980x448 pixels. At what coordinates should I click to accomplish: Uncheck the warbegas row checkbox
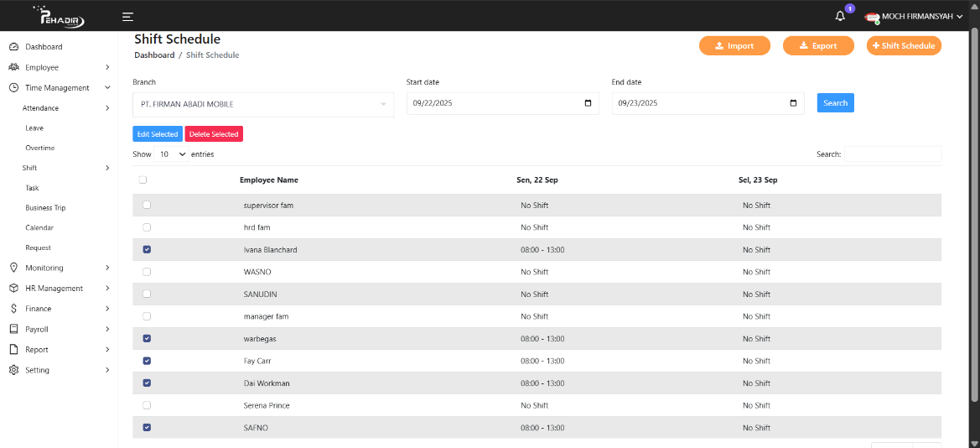pos(147,338)
